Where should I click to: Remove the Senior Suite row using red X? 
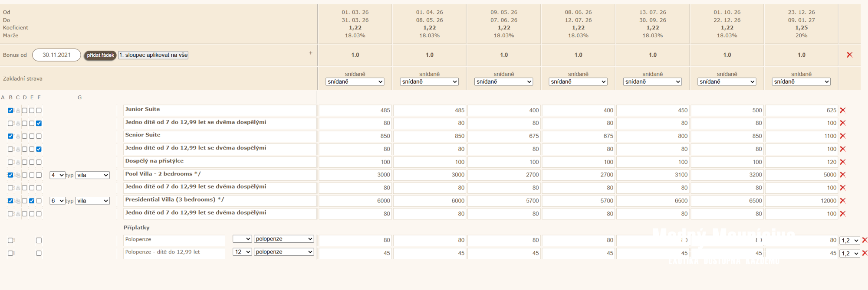pyautogui.click(x=842, y=136)
